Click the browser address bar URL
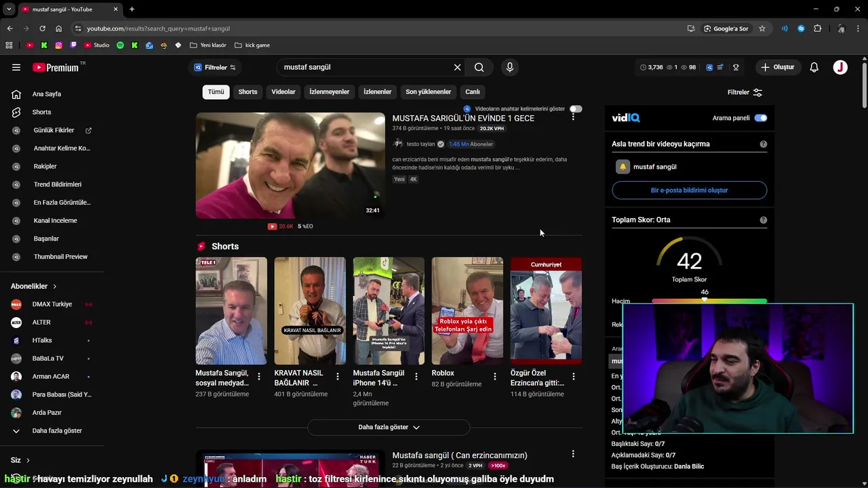Viewport: 868px width, 488px height. [158, 28]
